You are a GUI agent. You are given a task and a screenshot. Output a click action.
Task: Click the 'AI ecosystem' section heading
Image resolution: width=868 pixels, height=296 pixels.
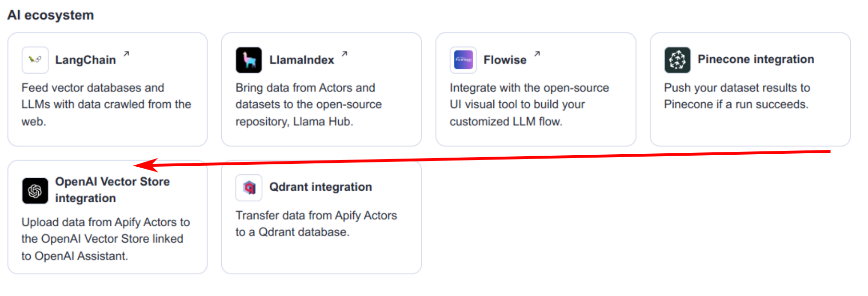(50, 15)
